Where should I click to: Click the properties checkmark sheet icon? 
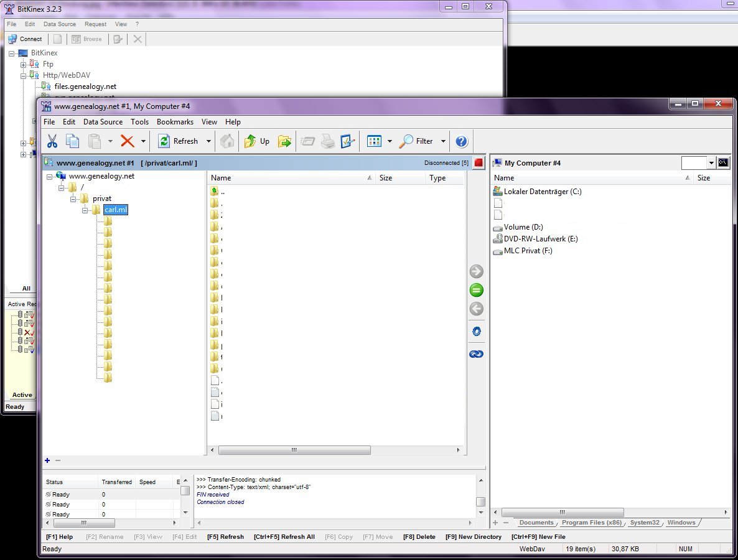[x=347, y=141]
